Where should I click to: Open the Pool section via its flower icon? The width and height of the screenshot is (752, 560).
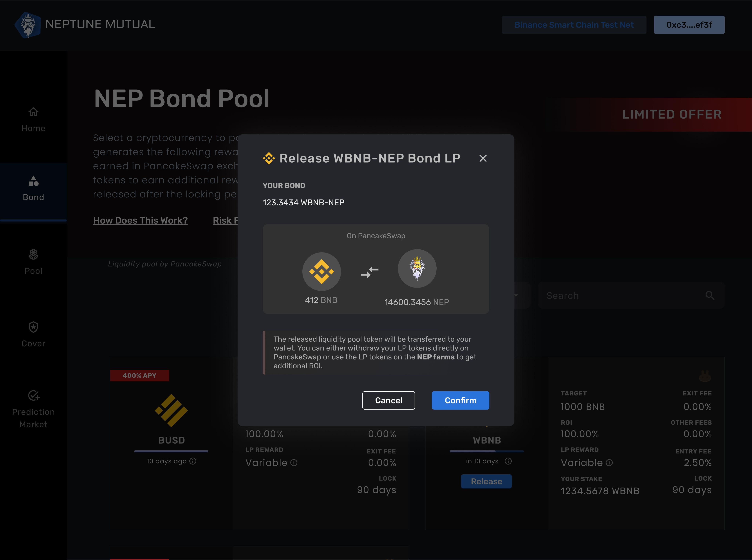(x=33, y=255)
